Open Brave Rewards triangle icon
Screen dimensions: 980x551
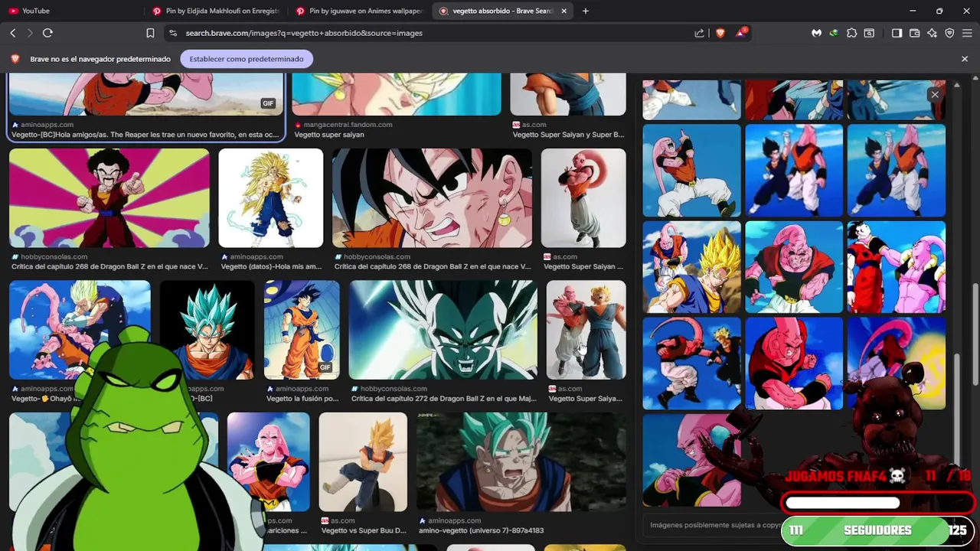click(x=741, y=33)
